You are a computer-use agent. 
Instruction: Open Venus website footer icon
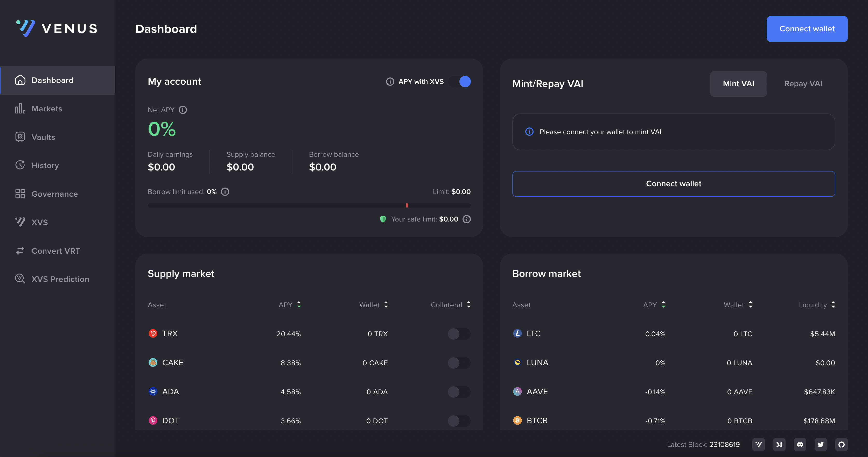click(758, 445)
